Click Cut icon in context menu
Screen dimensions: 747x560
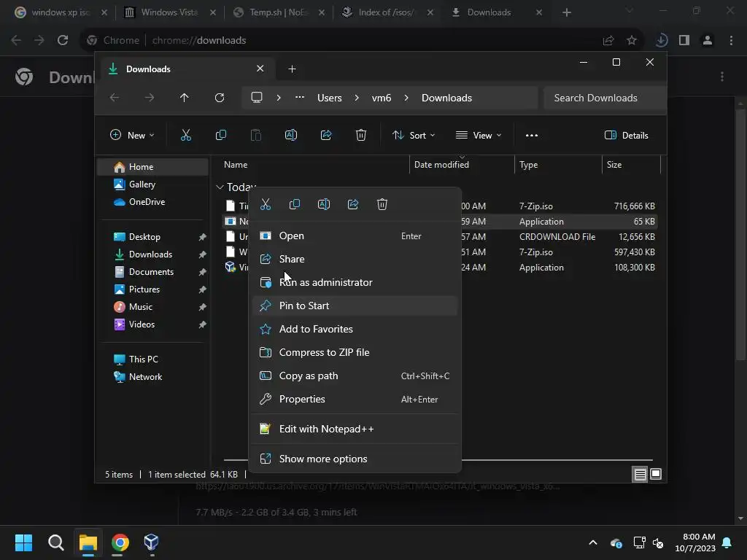(x=266, y=205)
